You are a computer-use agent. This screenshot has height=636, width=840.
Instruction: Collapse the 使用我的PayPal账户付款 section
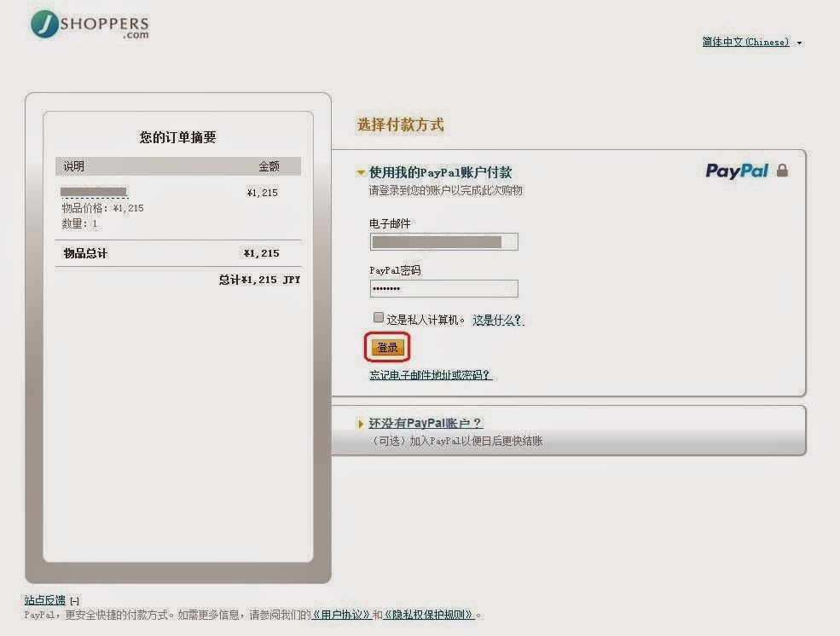coord(361,172)
